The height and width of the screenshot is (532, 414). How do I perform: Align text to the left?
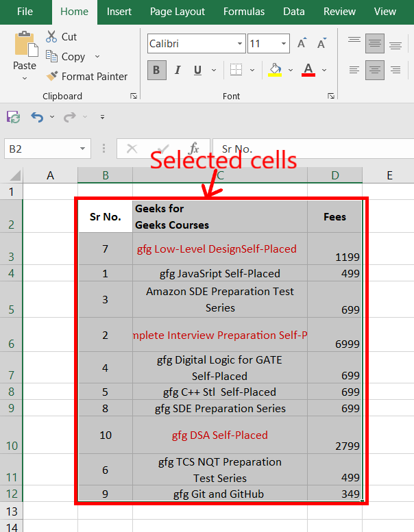pos(354,70)
